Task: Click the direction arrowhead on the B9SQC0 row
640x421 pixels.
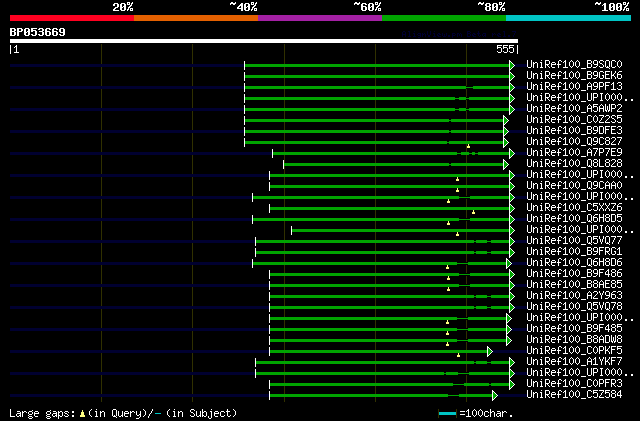Action: (512, 65)
